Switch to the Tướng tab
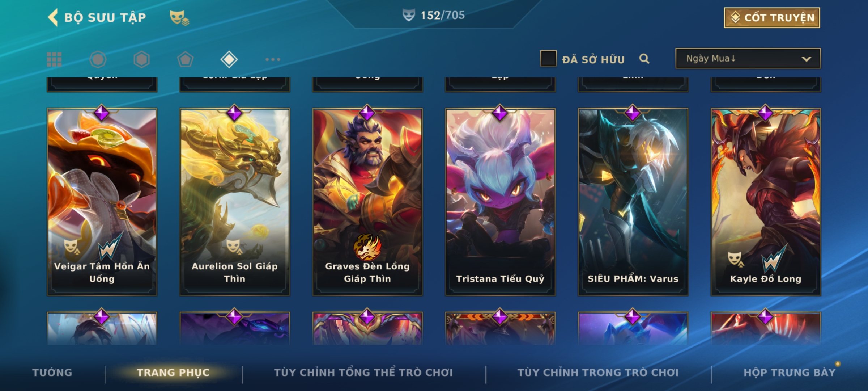The height and width of the screenshot is (391, 868). tap(52, 373)
